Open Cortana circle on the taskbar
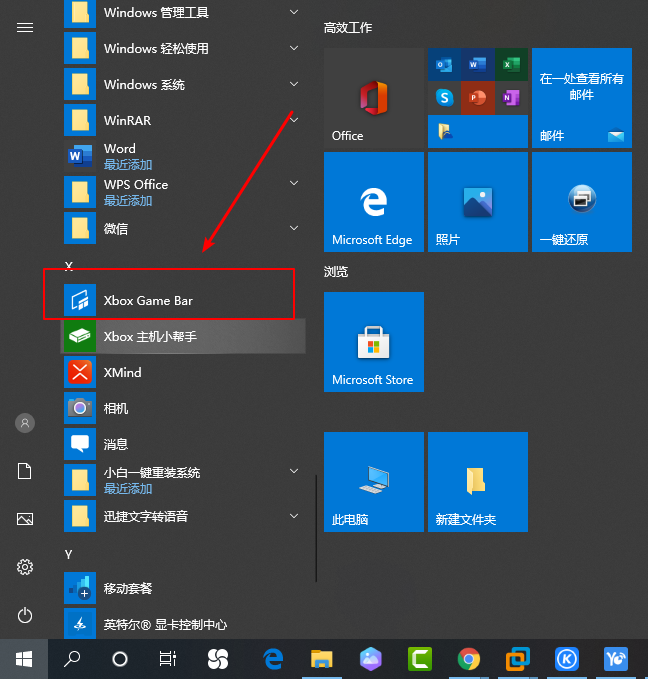 (x=120, y=659)
